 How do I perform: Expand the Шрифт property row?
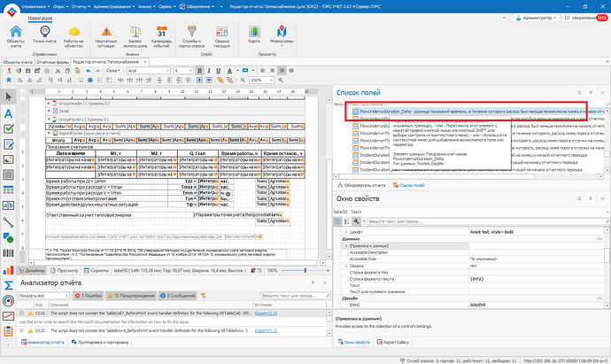click(x=346, y=232)
